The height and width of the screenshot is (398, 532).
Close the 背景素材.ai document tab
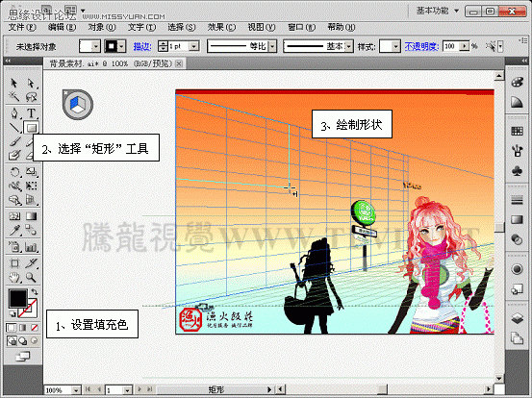click(x=179, y=63)
